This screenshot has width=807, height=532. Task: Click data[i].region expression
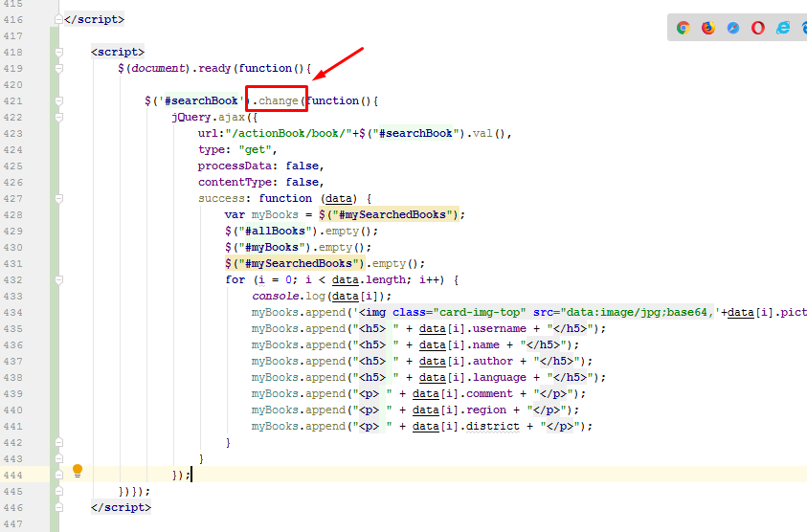pos(460,410)
